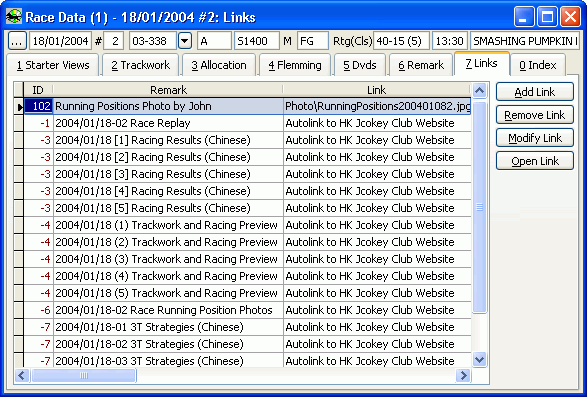Select '2004/01/18-01 3T Strategies (Chinese)'

[x=168, y=327]
